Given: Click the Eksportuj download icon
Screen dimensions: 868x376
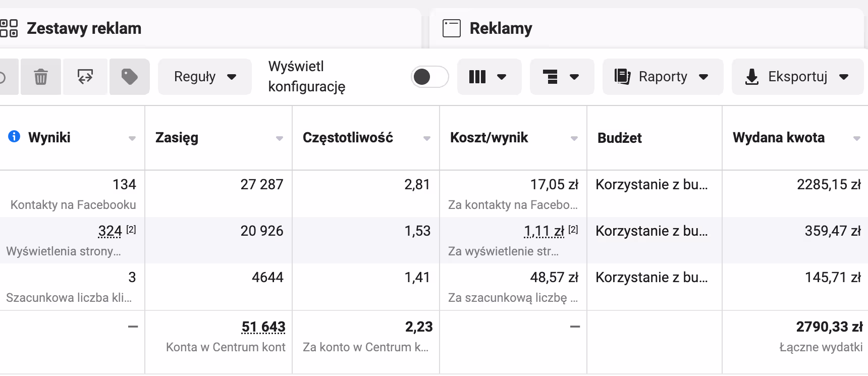Looking at the screenshot, I should (x=752, y=77).
